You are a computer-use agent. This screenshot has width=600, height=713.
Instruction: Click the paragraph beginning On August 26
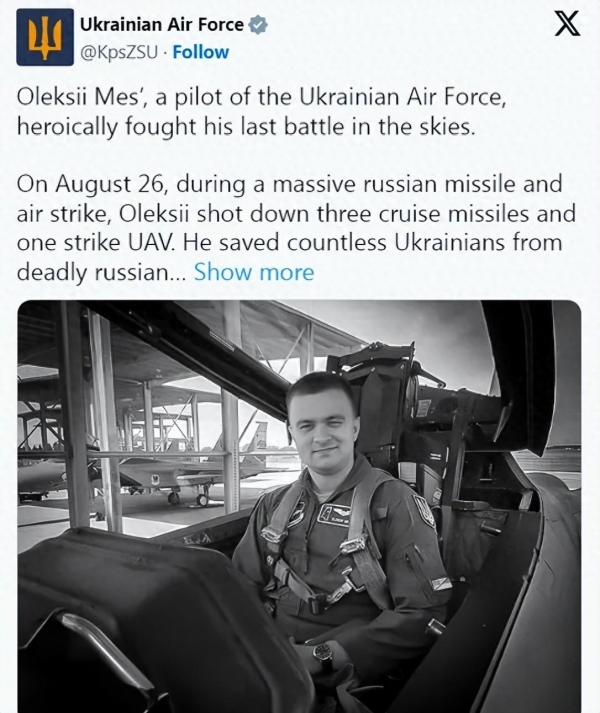(x=296, y=228)
